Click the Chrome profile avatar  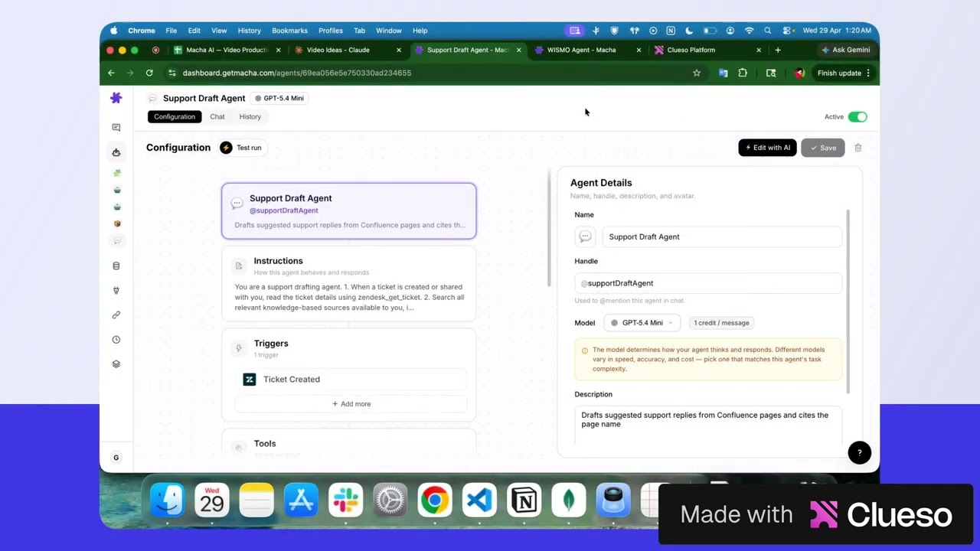[x=799, y=73]
